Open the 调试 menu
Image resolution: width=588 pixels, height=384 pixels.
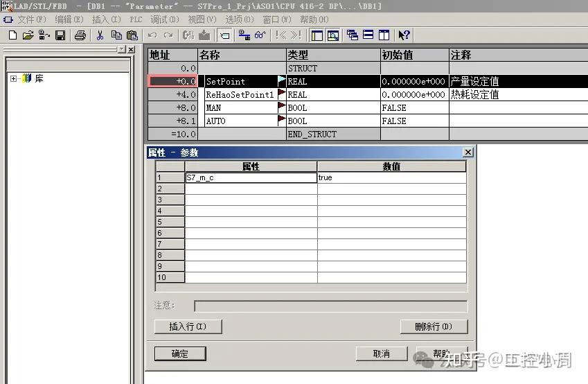coord(165,19)
